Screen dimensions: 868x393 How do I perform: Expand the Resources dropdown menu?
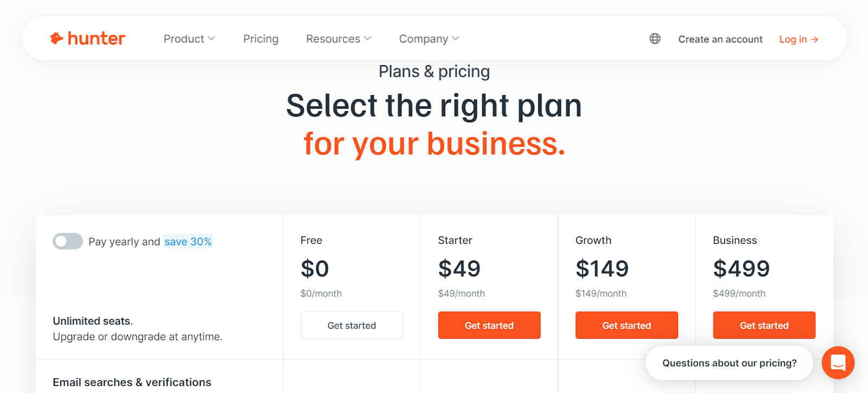coord(338,39)
